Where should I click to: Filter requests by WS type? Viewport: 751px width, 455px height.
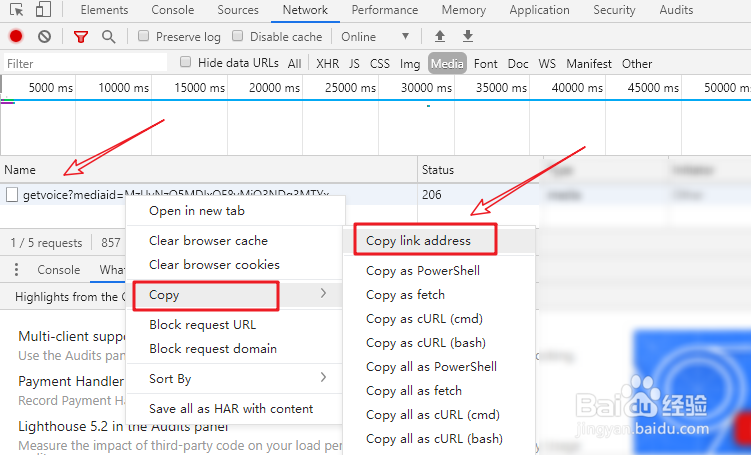[x=547, y=64]
